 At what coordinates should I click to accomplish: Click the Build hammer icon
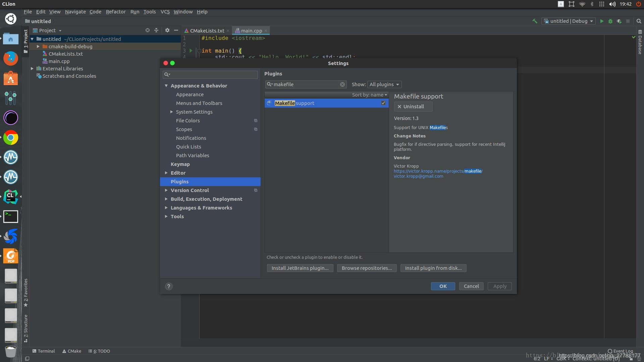point(535,21)
